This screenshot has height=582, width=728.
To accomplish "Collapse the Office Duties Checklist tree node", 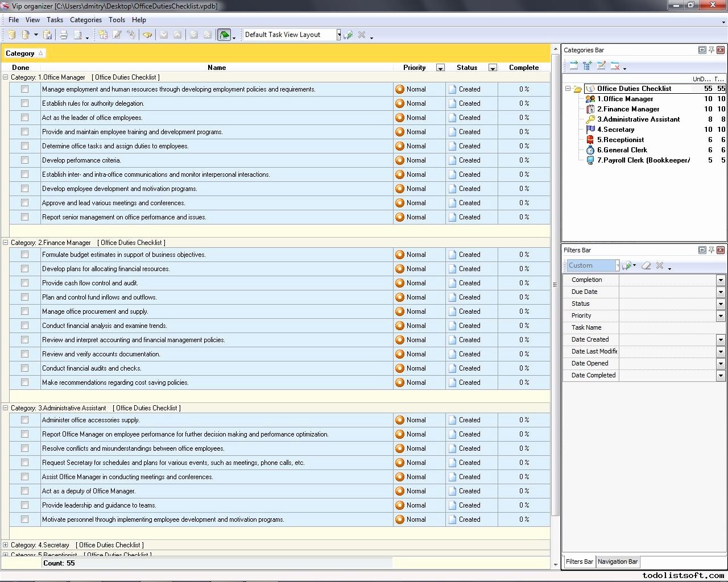I will point(568,89).
